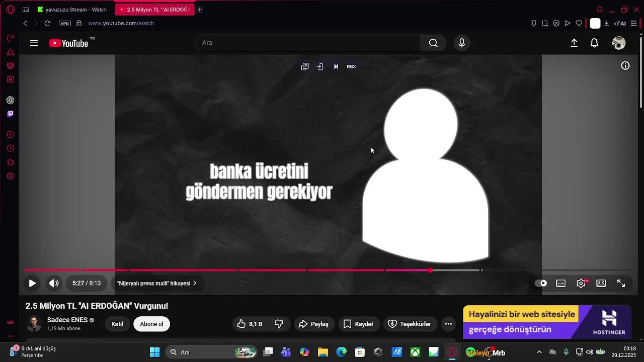Click Abone ol subscribe button
The image size is (644, 362).
[x=151, y=324]
